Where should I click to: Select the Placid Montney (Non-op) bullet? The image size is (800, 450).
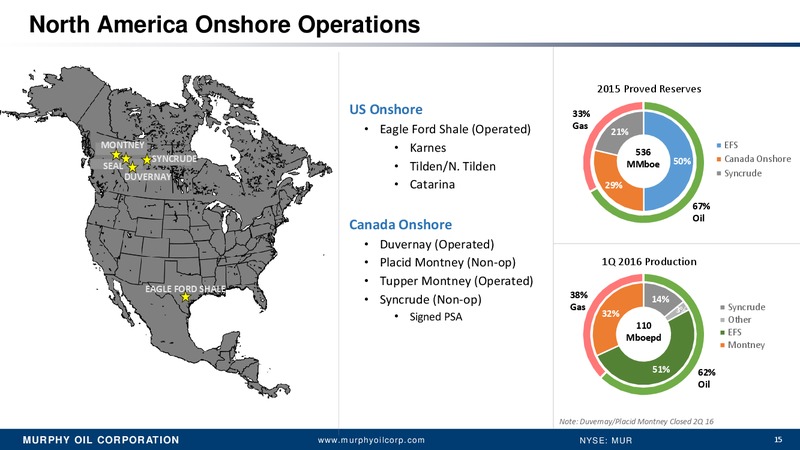click(x=447, y=262)
